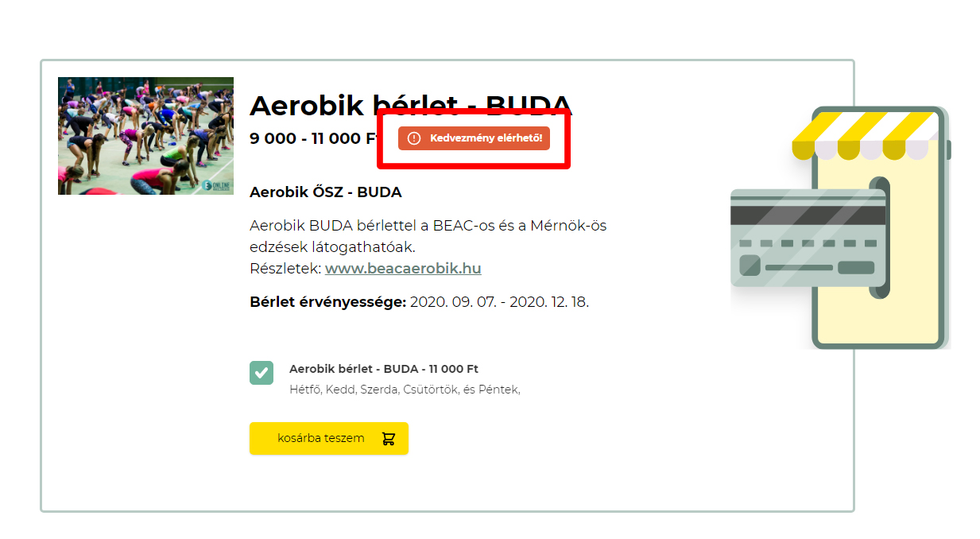The image size is (980, 539).
Task: Open the aerobics class photo thumbnail
Action: coord(145,136)
